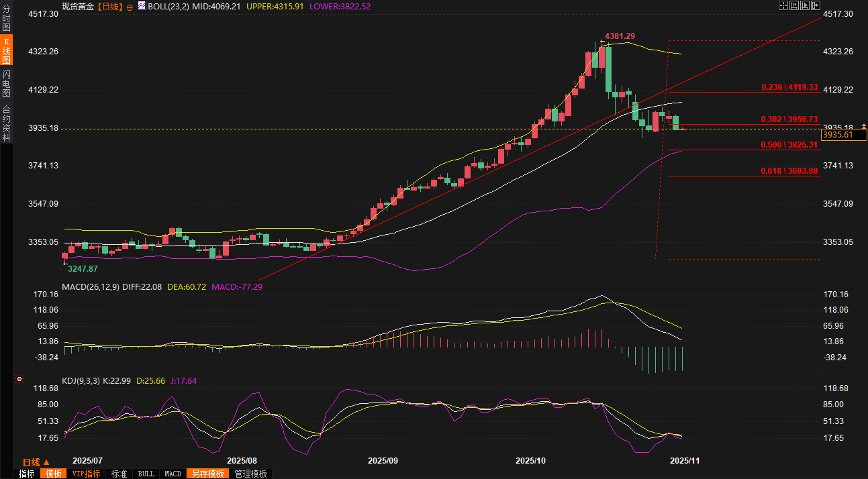The image size is (868, 479).
Task: Apply the BULL template
Action: 146,474
